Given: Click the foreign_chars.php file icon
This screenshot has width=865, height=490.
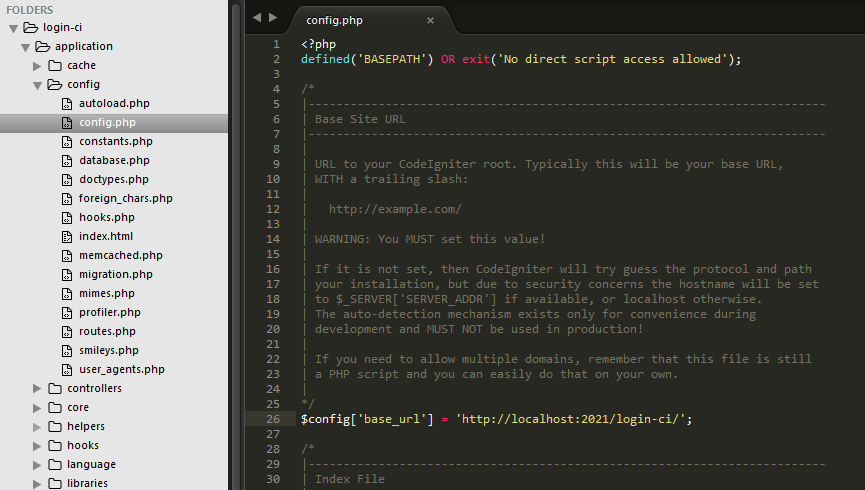Looking at the screenshot, I should point(67,199).
